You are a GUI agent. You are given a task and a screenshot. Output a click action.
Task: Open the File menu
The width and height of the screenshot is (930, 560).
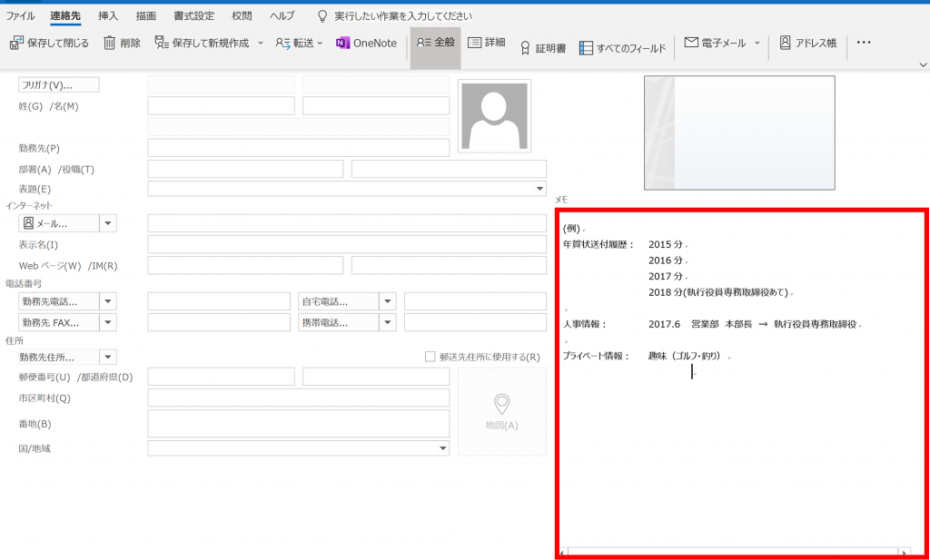21,16
